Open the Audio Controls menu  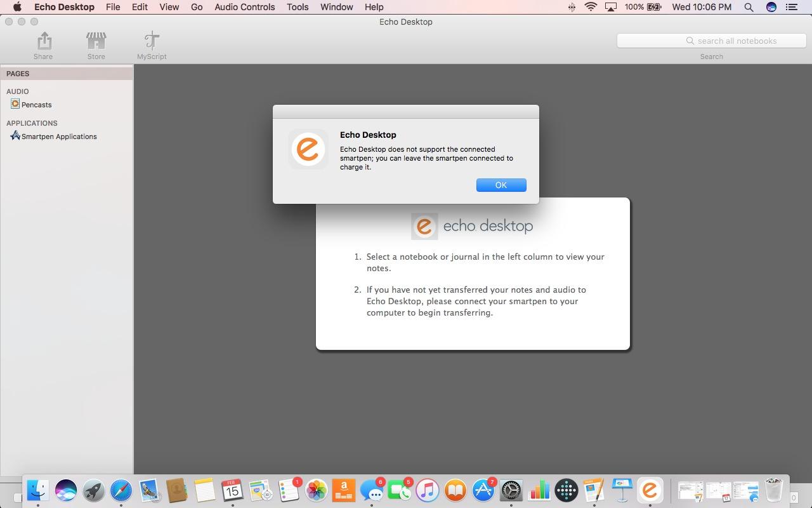(244, 7)
